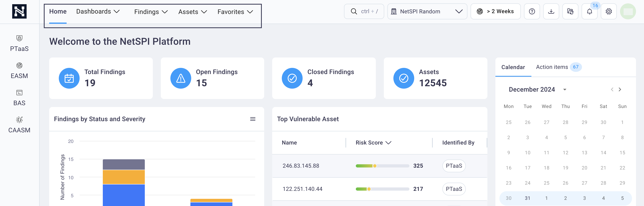Open the > 2 Weeks time filter
The width and height of the screenshot is (644, 206).
click(496, 11)
